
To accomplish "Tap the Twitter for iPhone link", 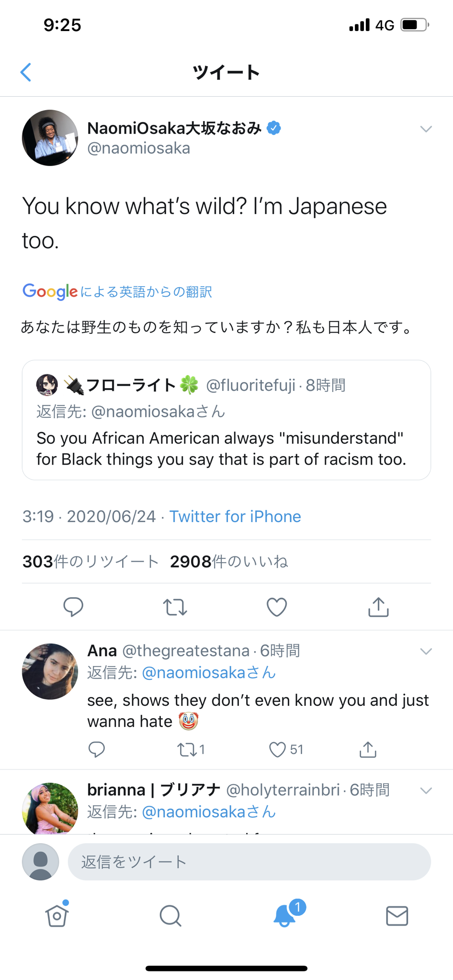I will click(x=235, y=516).
